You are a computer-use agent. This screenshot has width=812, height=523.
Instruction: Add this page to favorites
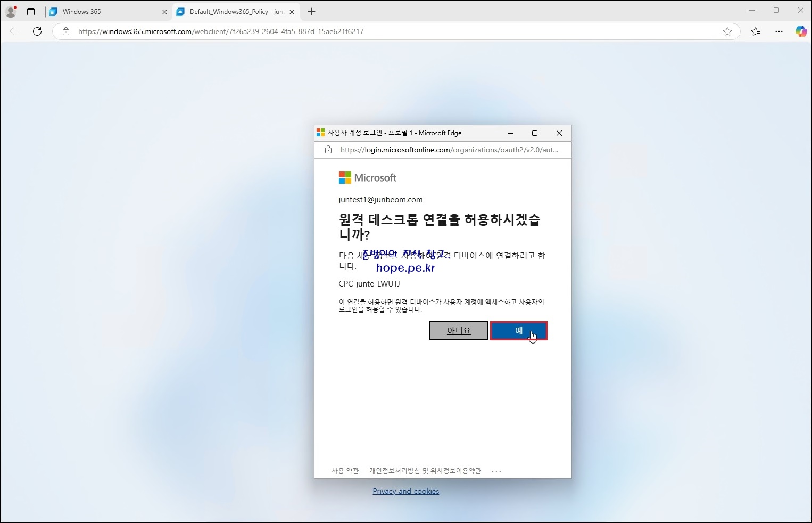(727, 31)
